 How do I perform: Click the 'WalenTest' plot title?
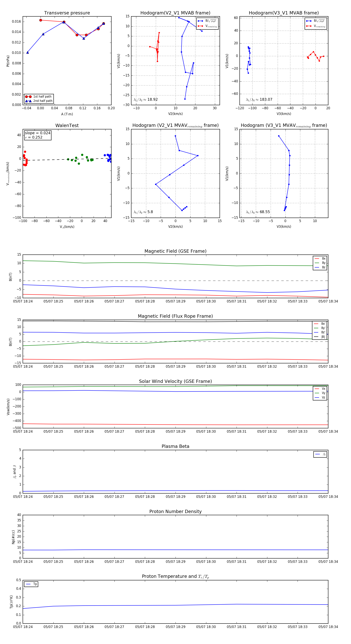(x=67, y=125)
